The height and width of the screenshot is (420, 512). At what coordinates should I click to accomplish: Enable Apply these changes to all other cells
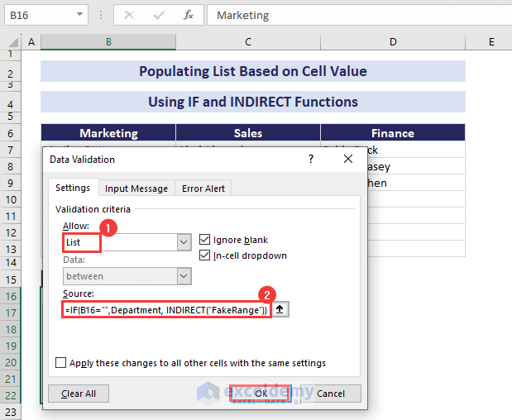[61, 362]
